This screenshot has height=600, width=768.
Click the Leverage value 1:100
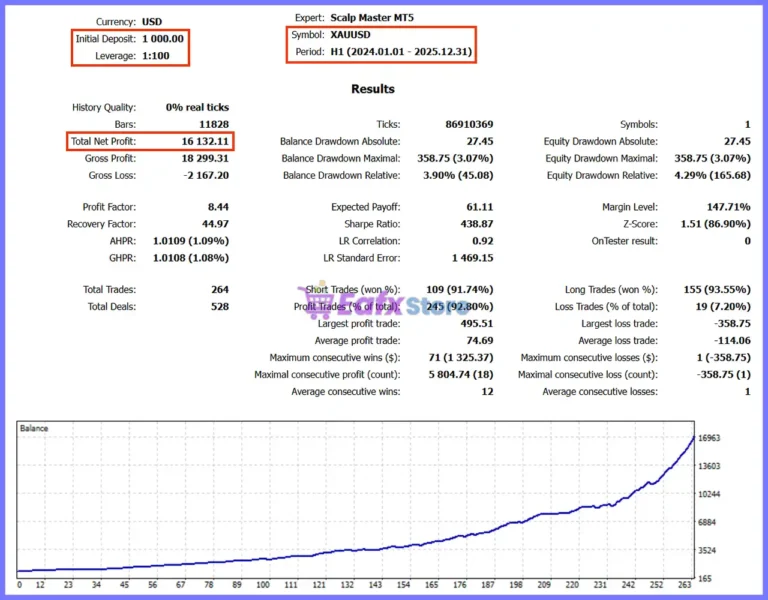click(156, 56)
